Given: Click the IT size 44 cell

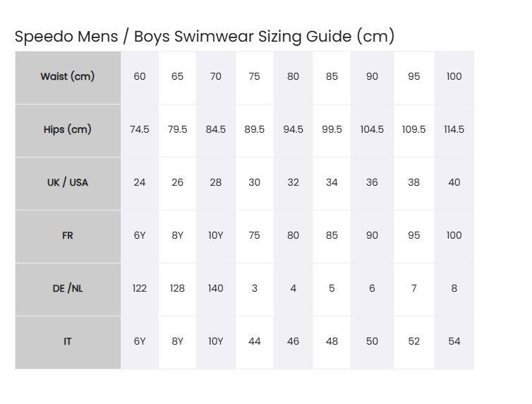Looking at the screenshot, I should coord(254,341).
